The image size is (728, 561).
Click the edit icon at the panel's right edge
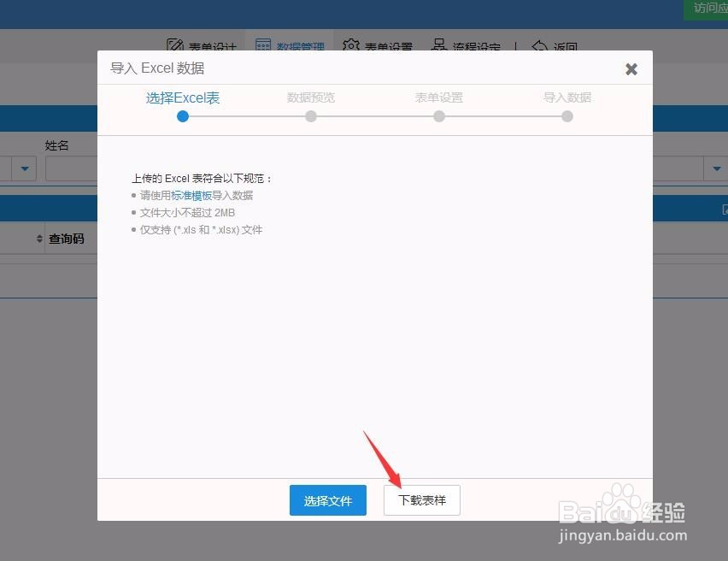[x=724, y=209]
